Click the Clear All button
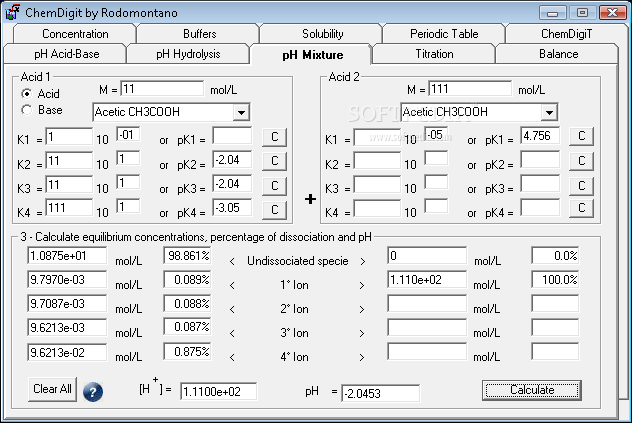Screen dimensions: 632x423 point(52,389)
